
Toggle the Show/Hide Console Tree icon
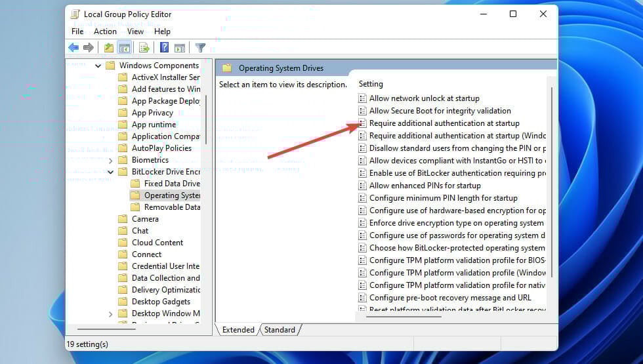[125, 47]
